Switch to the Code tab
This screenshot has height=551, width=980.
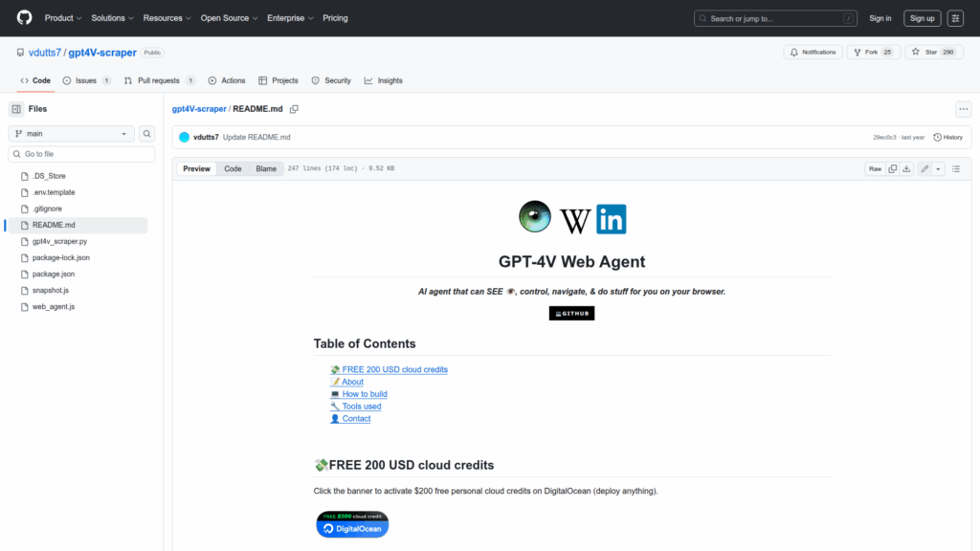[x=35, y=80]
